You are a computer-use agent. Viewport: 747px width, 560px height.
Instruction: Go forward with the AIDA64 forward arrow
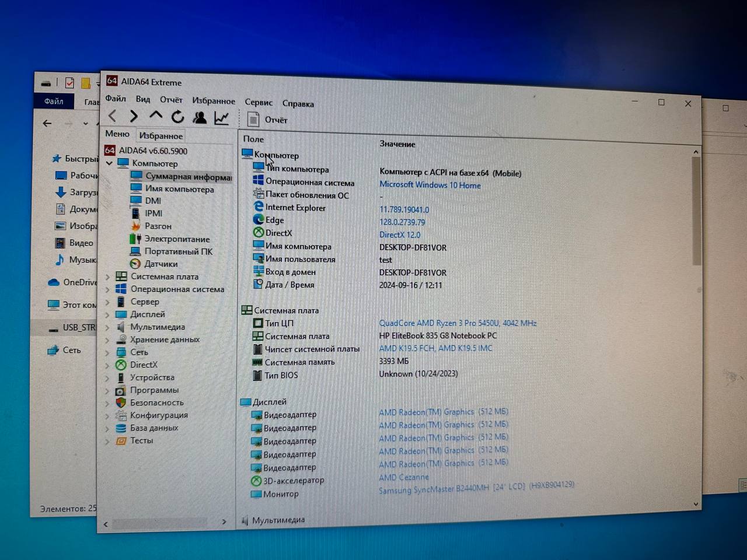[134, 117]
